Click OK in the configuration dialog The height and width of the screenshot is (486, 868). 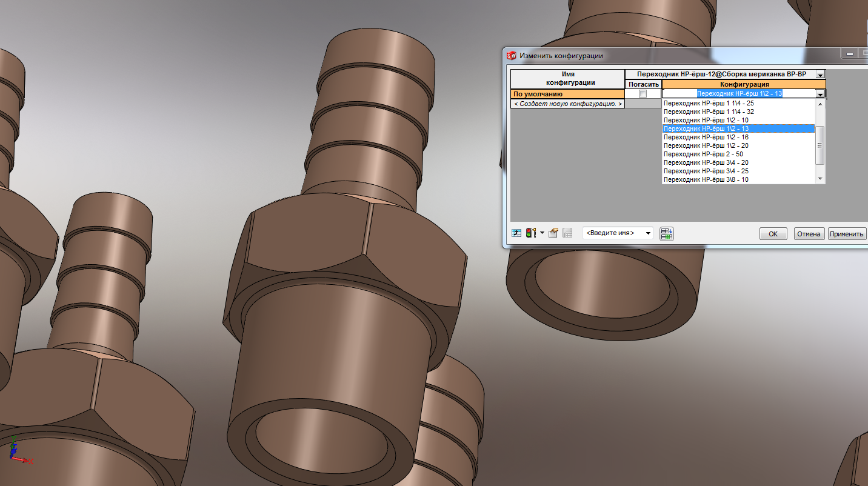[773, 234]
